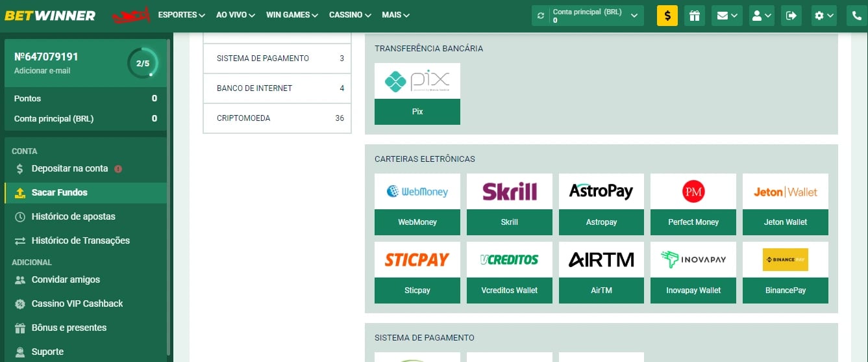Click the Skrill button label
Screen dimensions: 868x362
tap(510, 222)
